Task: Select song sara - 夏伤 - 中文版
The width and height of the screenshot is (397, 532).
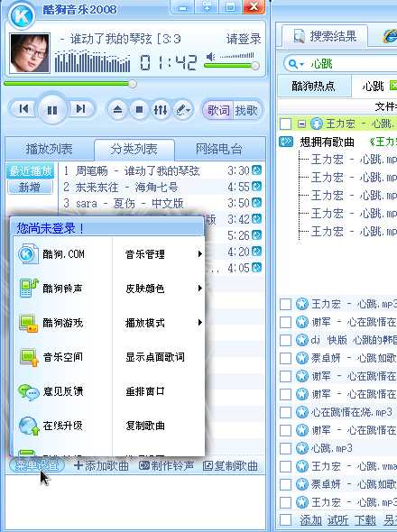Action: (162, 203)
